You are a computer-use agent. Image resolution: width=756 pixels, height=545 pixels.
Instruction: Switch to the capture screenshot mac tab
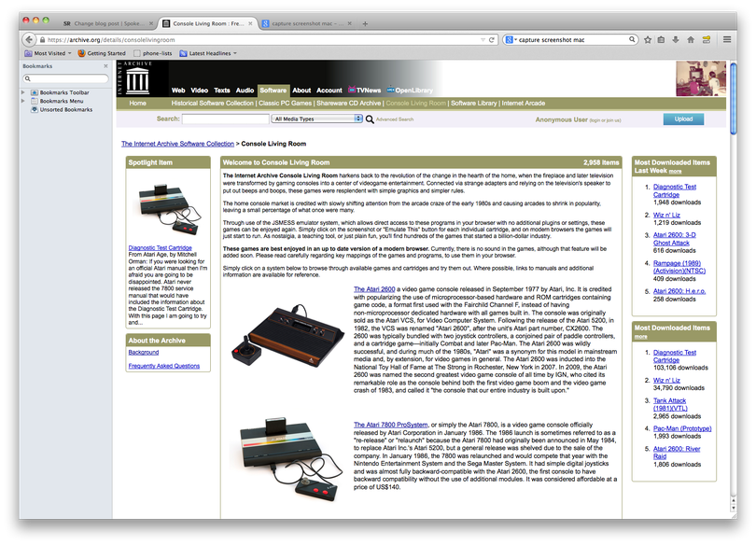pos(307,23)
